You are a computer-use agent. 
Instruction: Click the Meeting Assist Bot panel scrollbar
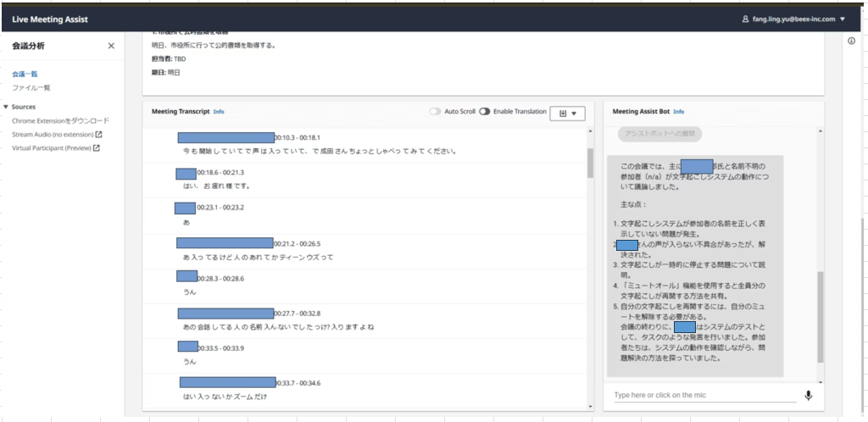click(821, 317)
